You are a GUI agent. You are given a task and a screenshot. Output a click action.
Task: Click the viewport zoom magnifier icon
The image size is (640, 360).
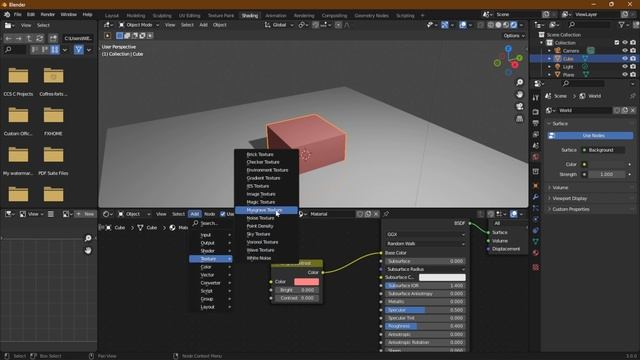pos(520,82)
